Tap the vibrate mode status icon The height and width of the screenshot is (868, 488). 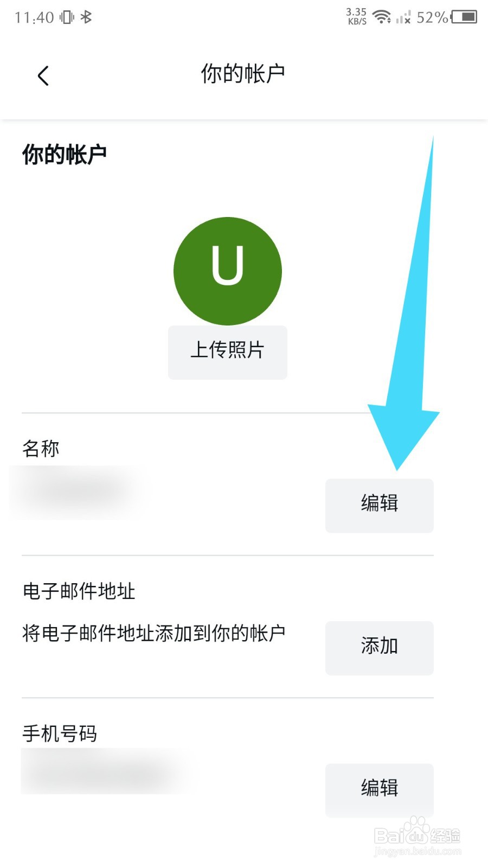point(67,17)
